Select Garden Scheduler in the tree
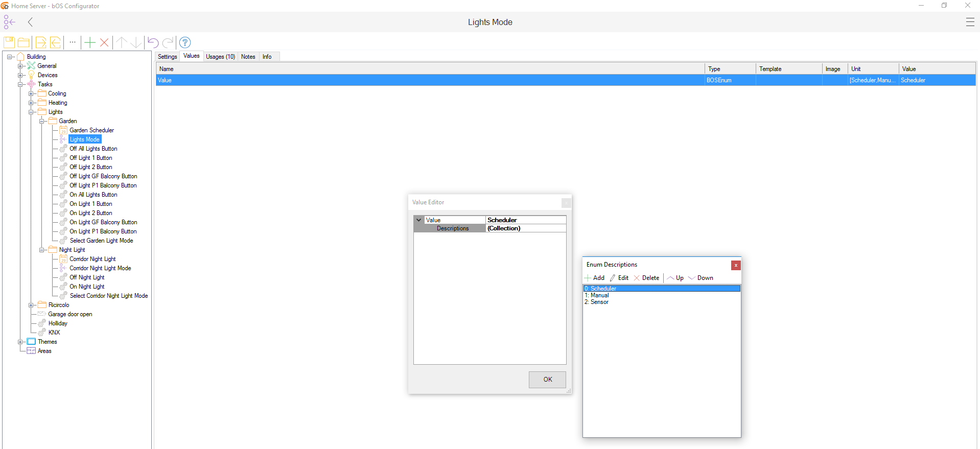Image resolution: width=980 pixels, height=449 pixels. (91, 130)
